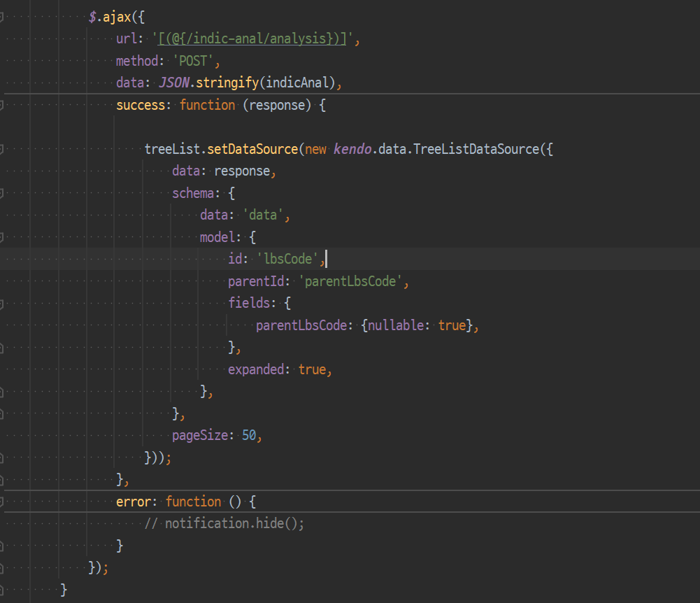The height and width of the screenshot is (603, 700).
Task: Click the 'function' keyword on the success line
Action: pos(207,106)
